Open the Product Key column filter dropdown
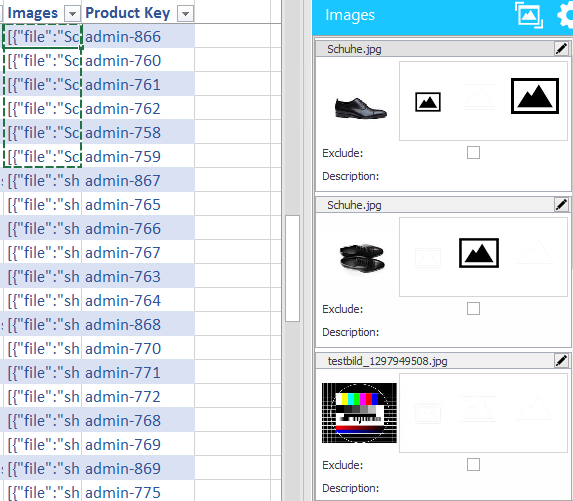 (185, 14)
